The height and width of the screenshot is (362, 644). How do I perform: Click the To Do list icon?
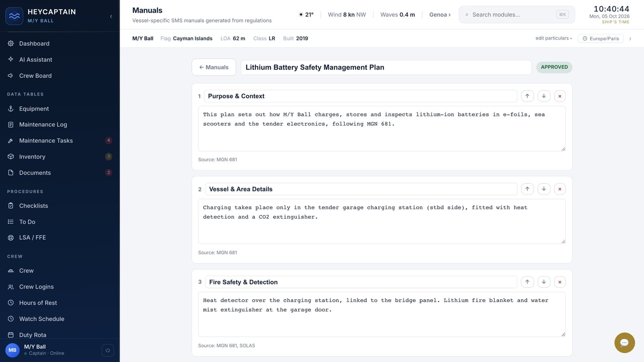[11, 222]
